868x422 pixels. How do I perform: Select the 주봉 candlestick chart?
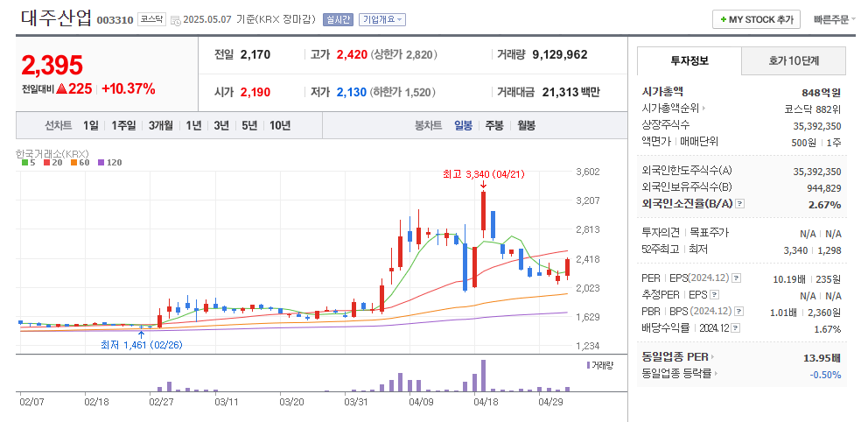(x=494, y=126)
